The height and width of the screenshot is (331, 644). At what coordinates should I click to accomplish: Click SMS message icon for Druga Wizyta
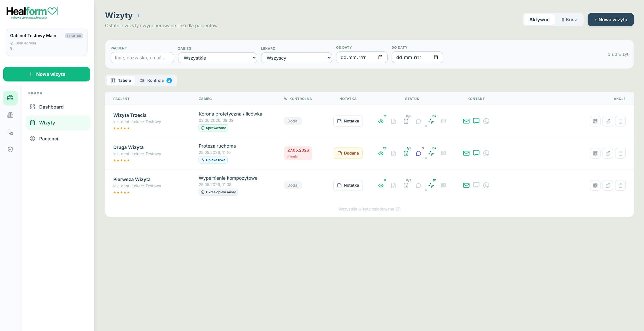tap(476, 153)
